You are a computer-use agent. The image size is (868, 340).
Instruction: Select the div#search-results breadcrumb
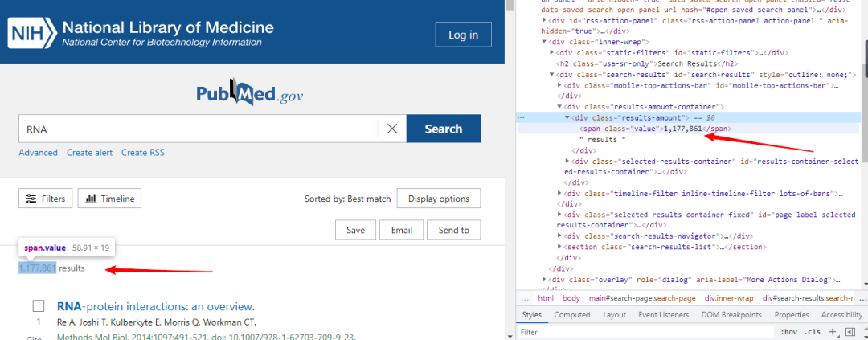pos(809,298)
